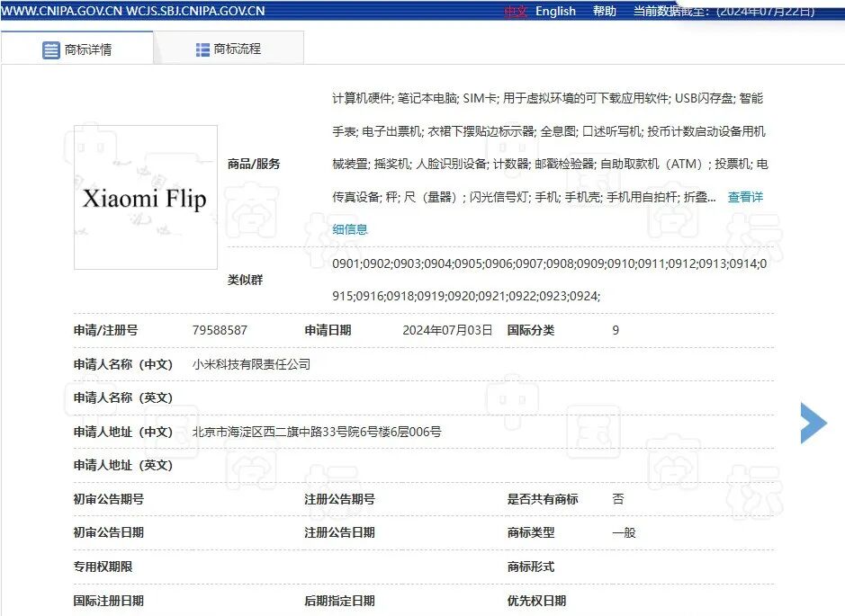Click 申请人地址（中文）label
This screenshot has width=845, height=616.
(123, 432)
